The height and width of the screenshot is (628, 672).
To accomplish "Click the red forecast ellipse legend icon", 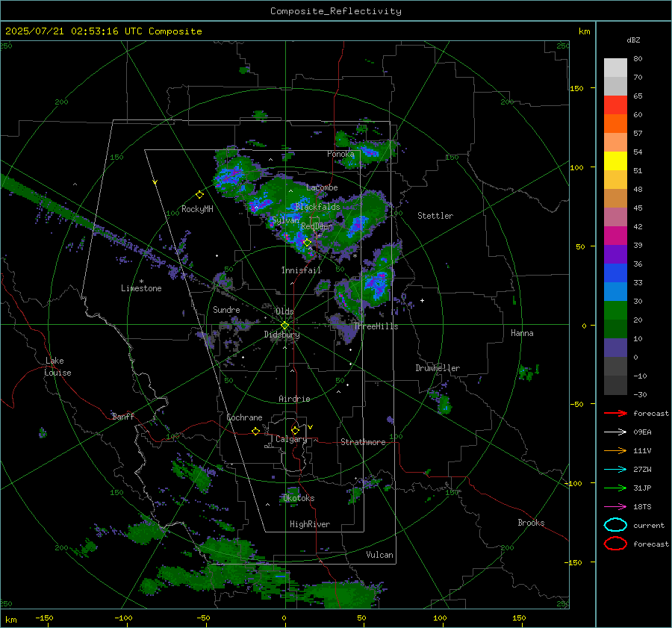I will pos(615,544).
